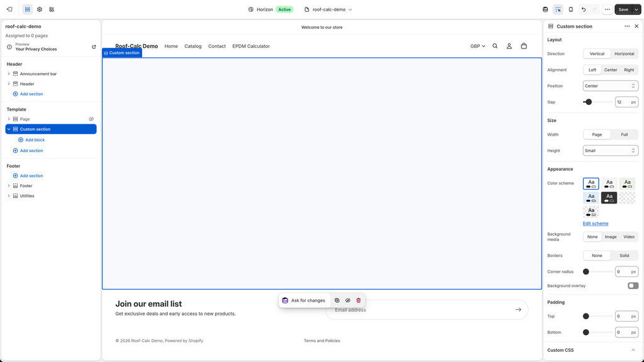This screenshot has width=644, height=362.
Task: Hide the section from floating toolbar
Action: pos(347,300)
